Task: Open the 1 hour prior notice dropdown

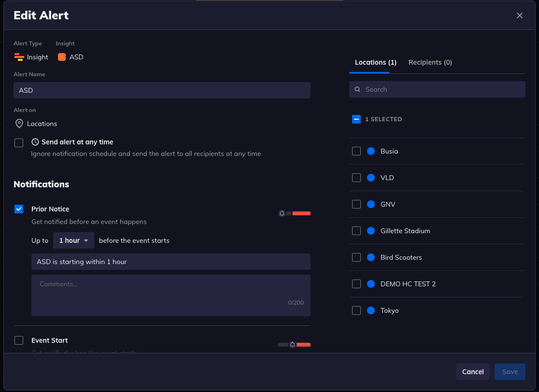Action: click(x=73, y=240)
